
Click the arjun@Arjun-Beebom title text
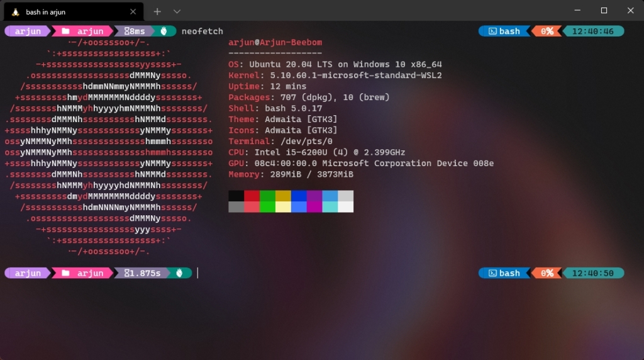coord(275,42)
